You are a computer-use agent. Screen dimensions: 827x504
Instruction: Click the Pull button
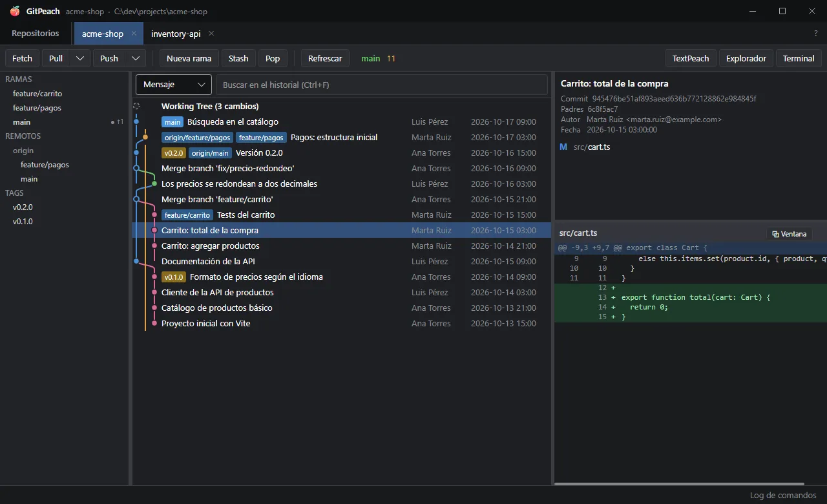click(x=56, y=58)
